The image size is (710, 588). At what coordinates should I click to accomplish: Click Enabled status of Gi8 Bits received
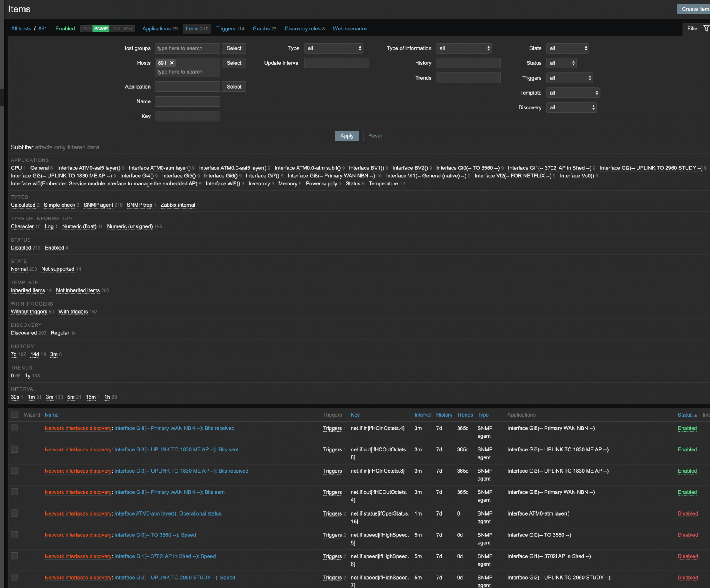[687, 428]
